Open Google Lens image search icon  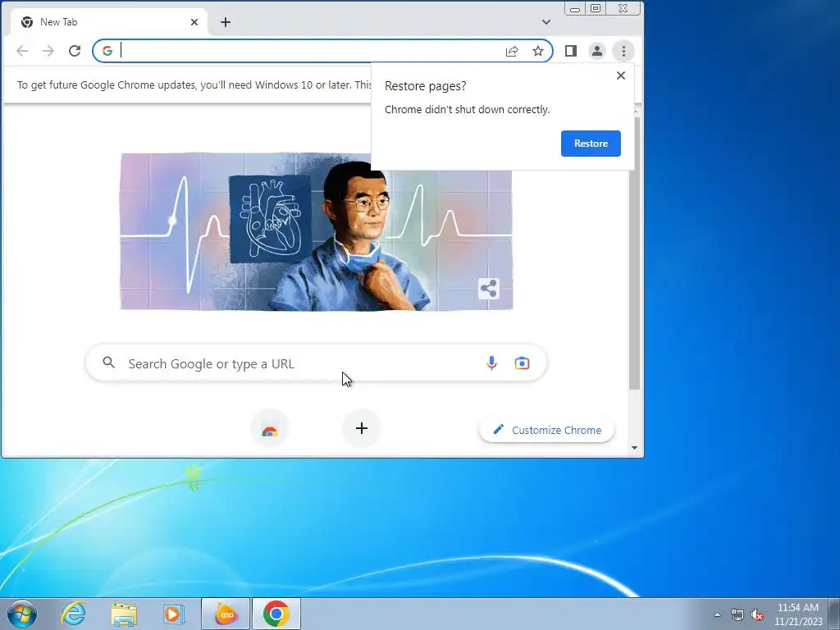click(522, 363)
